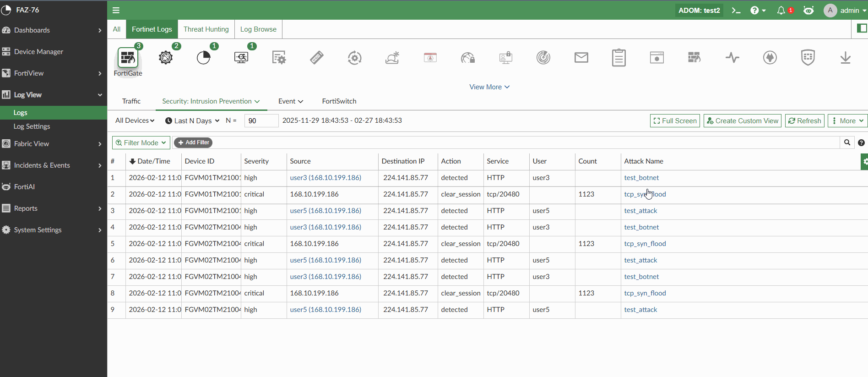Click the radar target icon
This screenshot has width=868, height=377.
click(543, 58)
